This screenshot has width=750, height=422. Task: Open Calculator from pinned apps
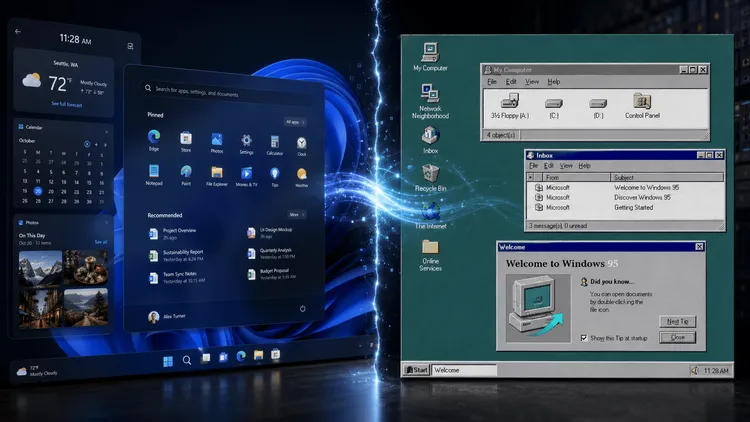tap(275, 145)
